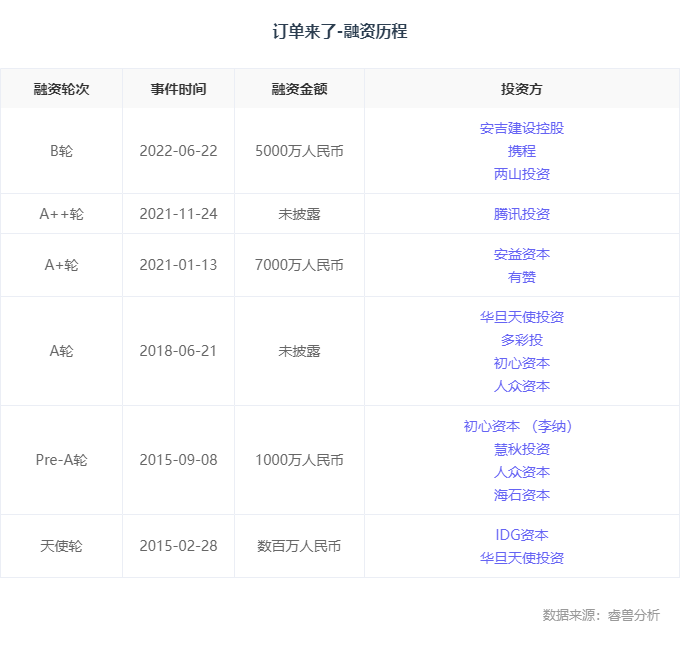Screen dimensions: 680x651
Task: Open the 安益资本 investor link
Action: coord(522,254)
